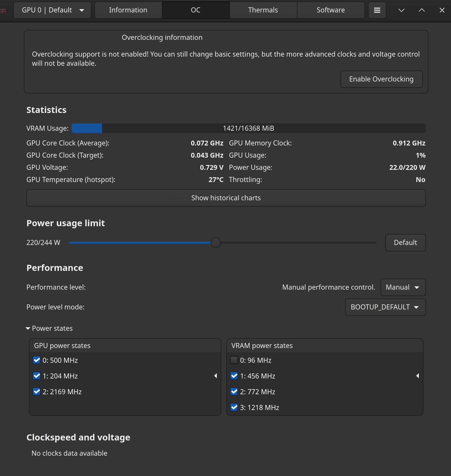Reset power limit with Default button
451x476 pixels.
click(405, 243)
